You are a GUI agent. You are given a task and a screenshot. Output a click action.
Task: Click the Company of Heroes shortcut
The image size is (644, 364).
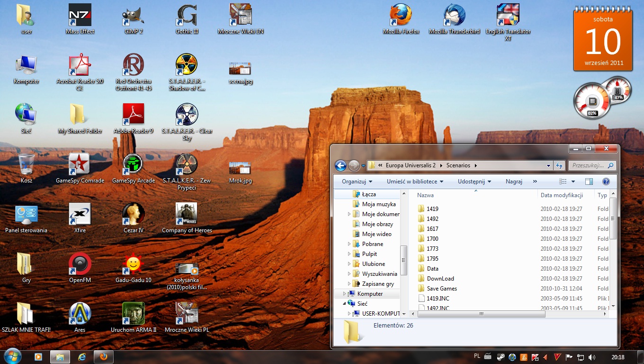coord(187,215)
